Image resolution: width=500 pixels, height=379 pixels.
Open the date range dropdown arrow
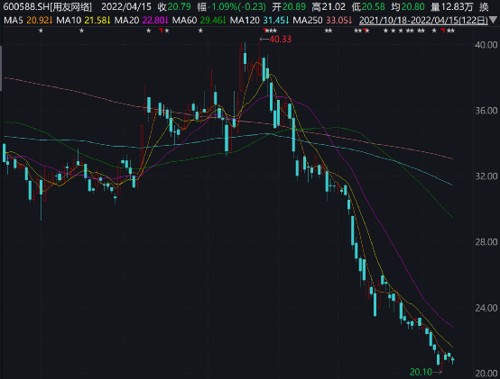(493, 21)
